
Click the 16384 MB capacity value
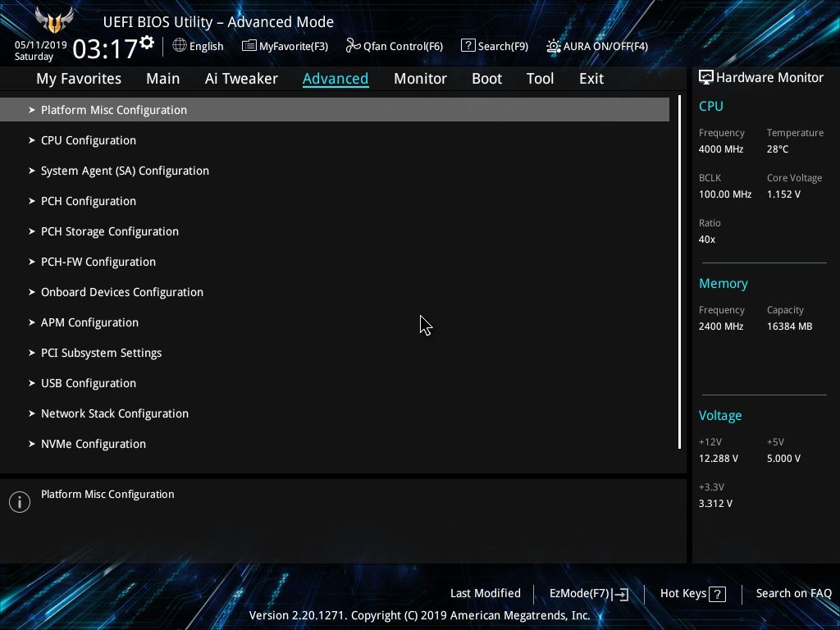pyautogui.click(x=789, y=326)
